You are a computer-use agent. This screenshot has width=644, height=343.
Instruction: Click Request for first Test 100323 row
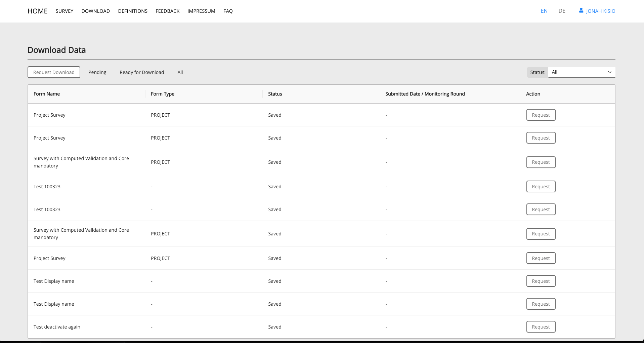tap(541, 187)
